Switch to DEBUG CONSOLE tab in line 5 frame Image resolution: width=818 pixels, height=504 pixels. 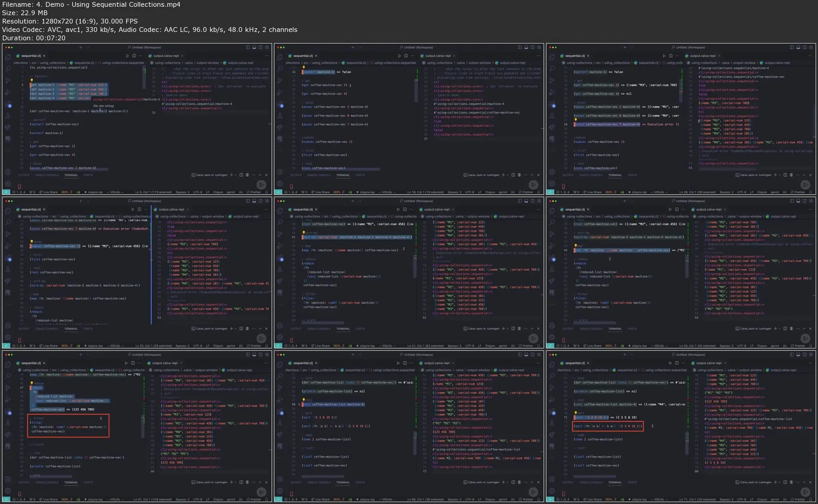tap(47, 175)
